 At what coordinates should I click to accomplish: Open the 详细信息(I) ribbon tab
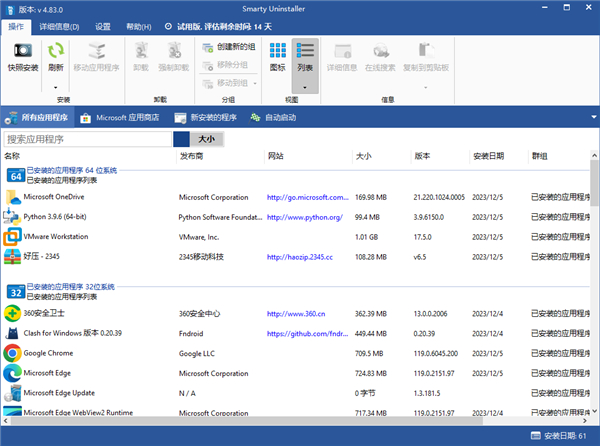60,26
